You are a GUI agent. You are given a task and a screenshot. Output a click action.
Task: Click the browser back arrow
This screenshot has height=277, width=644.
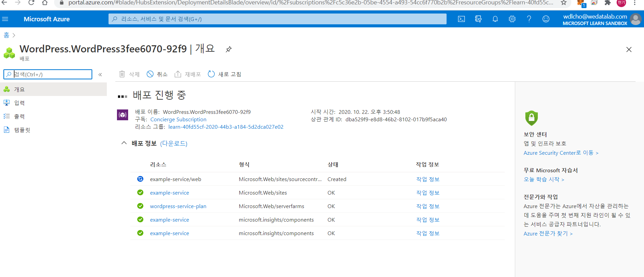click(x=4, y=3)
